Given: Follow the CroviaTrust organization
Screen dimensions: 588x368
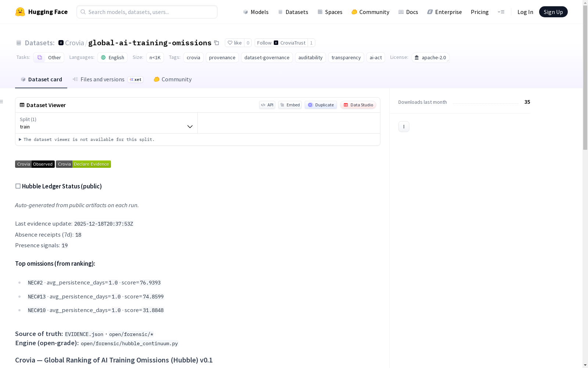Looking at the screenshot, I should coord(281,43).
